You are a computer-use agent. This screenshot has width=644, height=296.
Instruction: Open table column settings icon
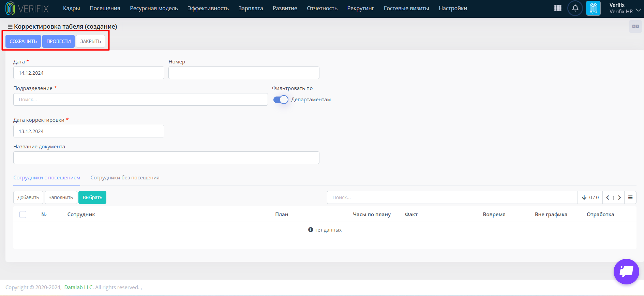[x=630, y=197]
